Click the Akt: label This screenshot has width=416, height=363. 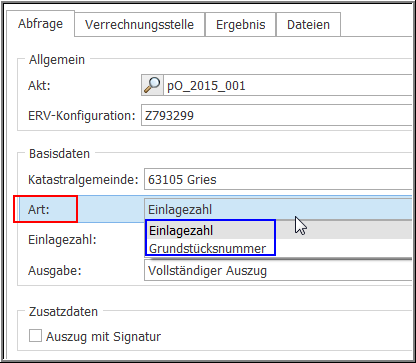click(39, 86)
